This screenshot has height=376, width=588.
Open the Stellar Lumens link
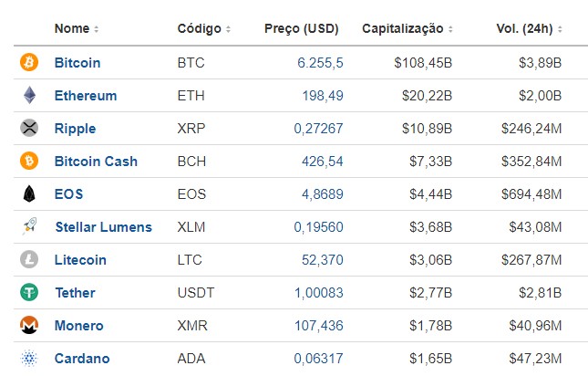pyautogui.click(x=103, y=227)
